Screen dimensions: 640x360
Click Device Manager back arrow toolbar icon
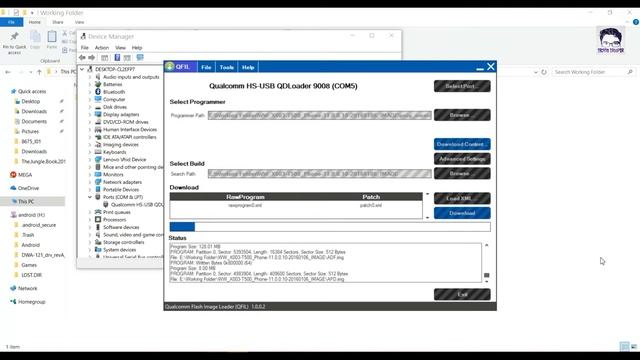[x=82, y=58]
